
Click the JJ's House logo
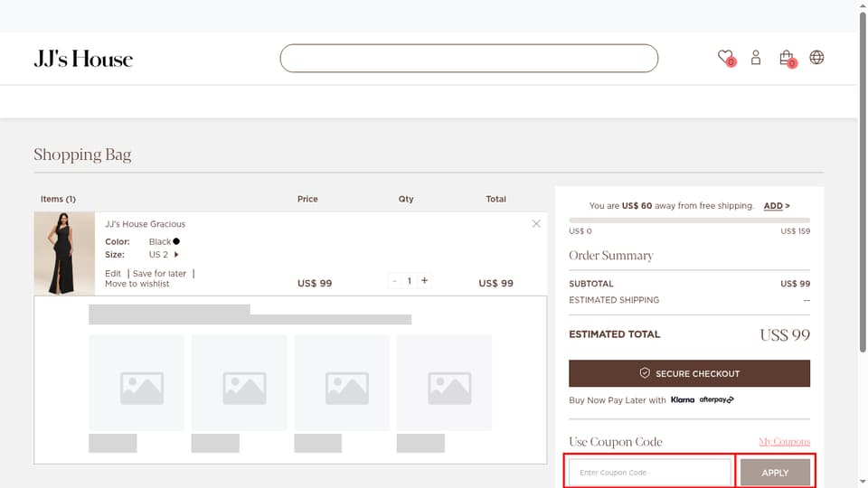pyautogui.click(x=83, y=59)
